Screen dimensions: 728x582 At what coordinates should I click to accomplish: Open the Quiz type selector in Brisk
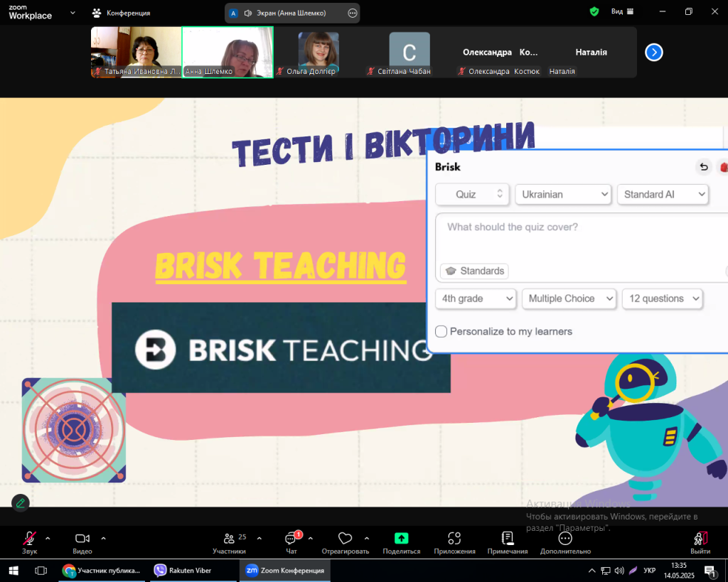point(472,195)
